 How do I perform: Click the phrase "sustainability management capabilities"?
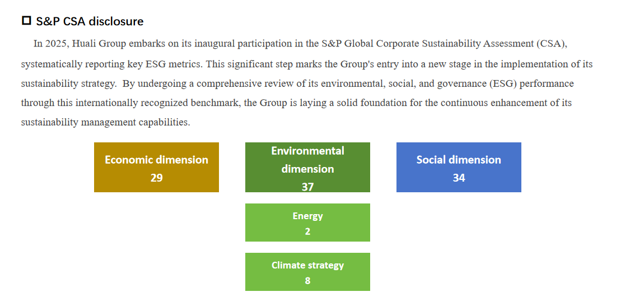[x=105, y=122]
